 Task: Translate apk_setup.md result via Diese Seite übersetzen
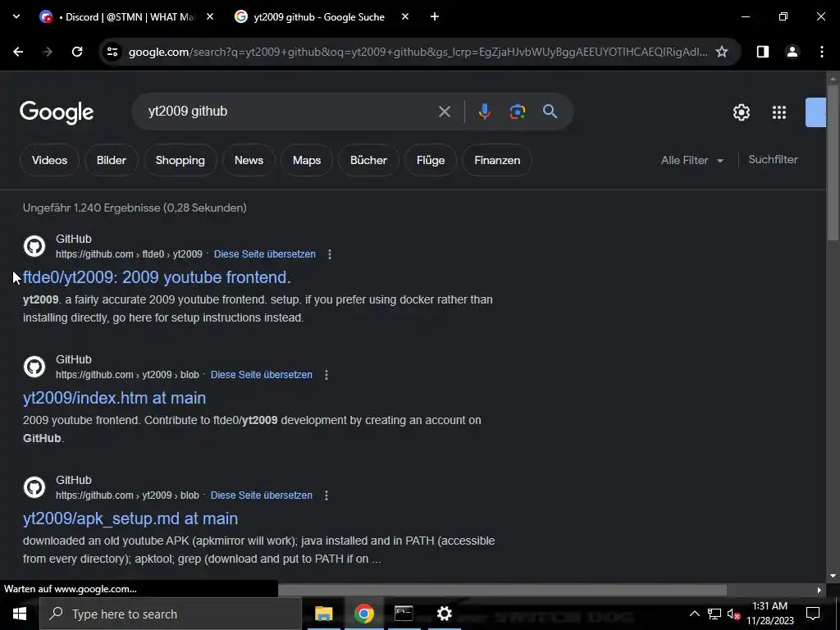[262, 495]
